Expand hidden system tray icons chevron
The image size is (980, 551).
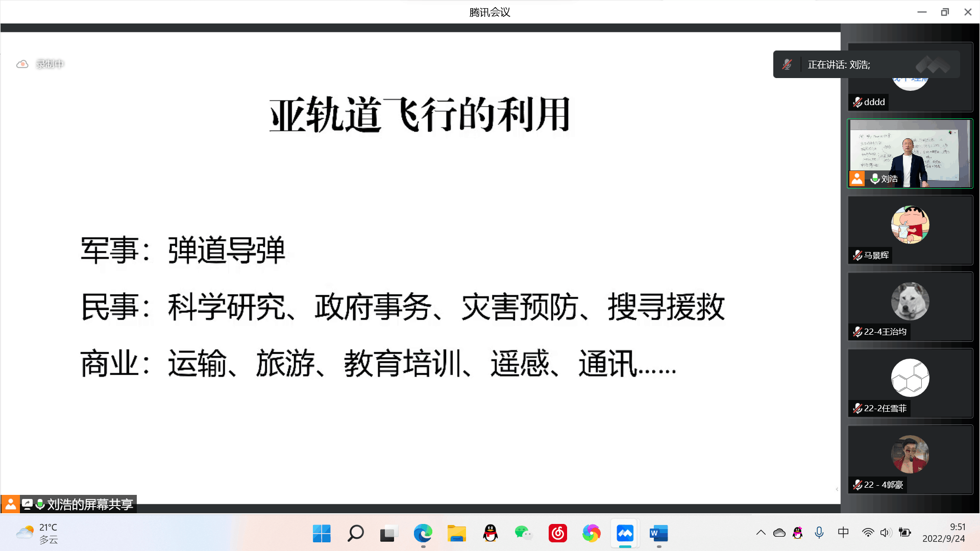[761, 533]
